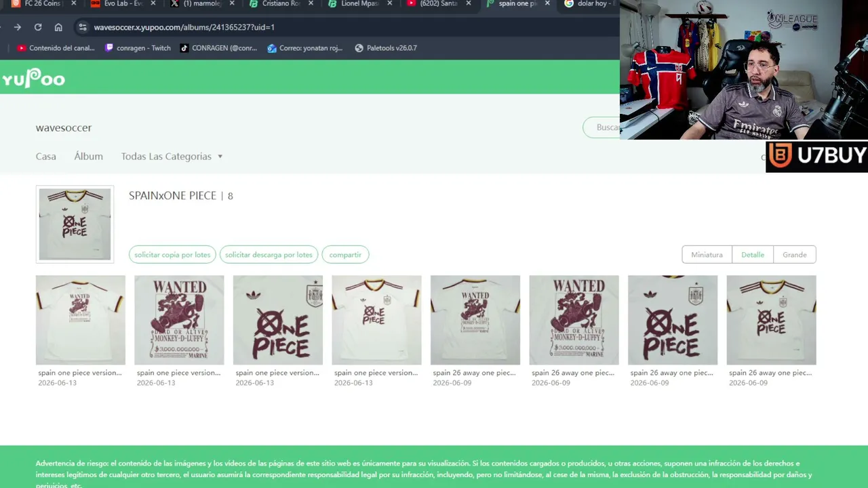This screenshot has height=488, width=868.
Task: Close the active spain one pi tab
Action: [547, 3]
